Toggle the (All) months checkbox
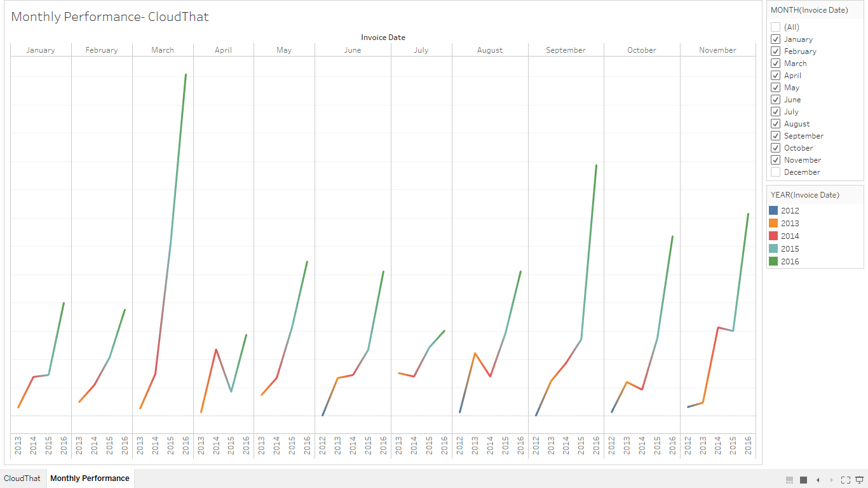 point(775,27)
